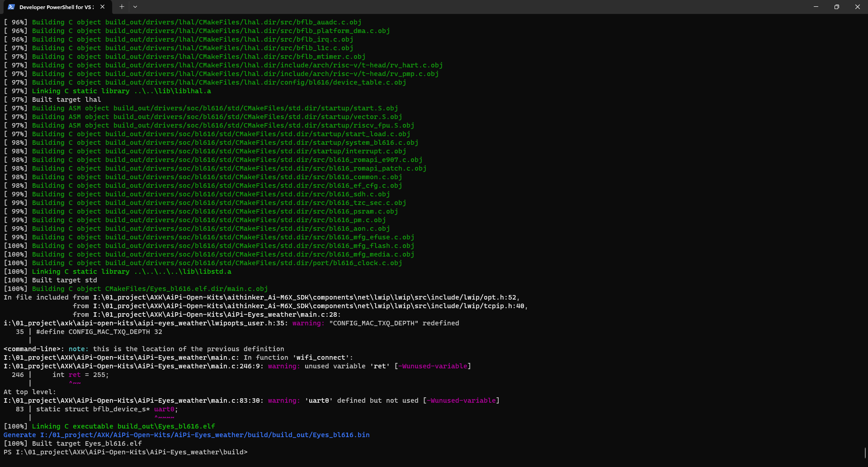Click the riscv_fpu.S.obj ASM line
This screenshot has height=467, width=868.
click(x=209, y=125)
